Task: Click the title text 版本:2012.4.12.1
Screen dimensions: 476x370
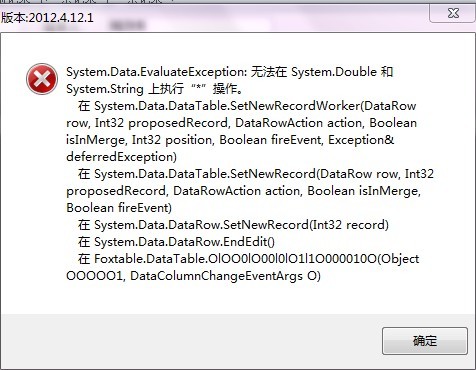Action: 47,18
